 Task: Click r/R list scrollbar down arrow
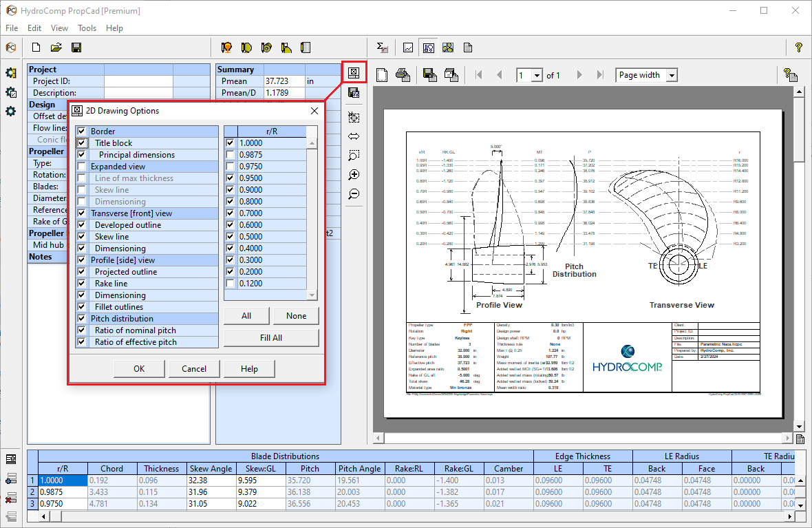point(312,295)
